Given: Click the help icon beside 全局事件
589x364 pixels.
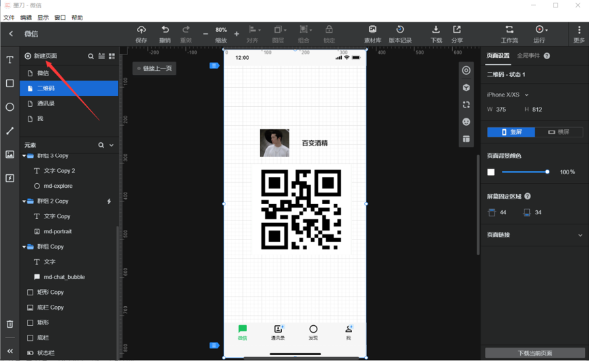Looking at the screenshot, I should tap(547, 56).
